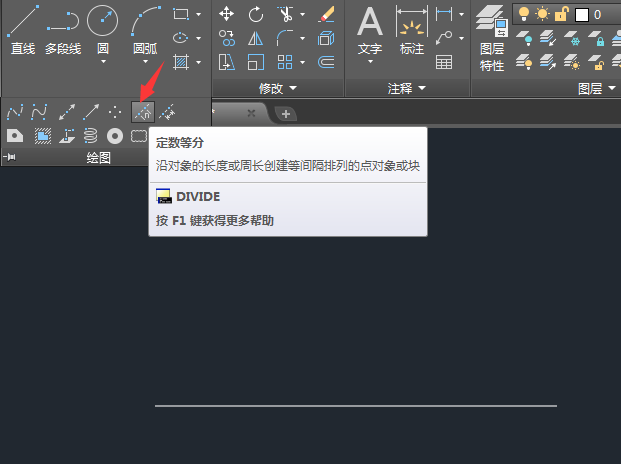Expand the Rectangle tool dropdown arrow

(198, 15)
